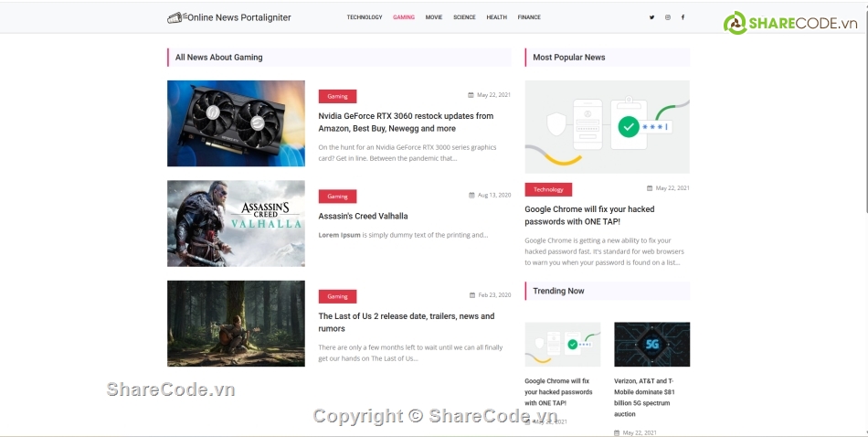The height and width of the screenshot is (437, 868).
Task: Open the Finance menu item
Action: pos(529,17)
